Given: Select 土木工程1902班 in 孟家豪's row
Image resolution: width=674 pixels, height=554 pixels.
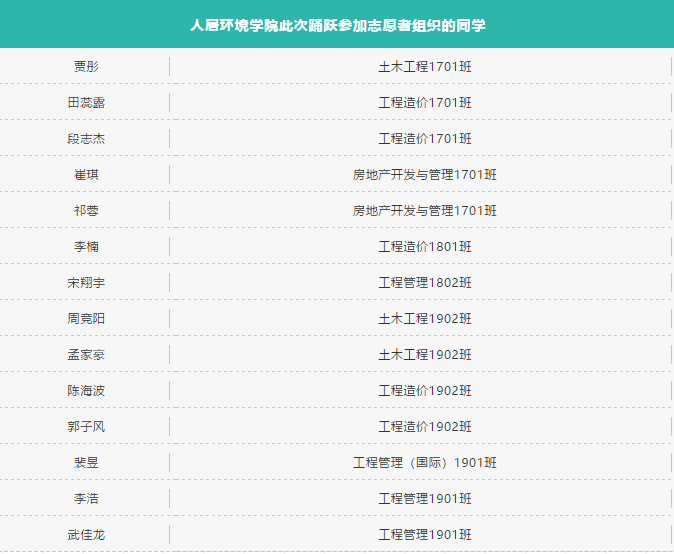Looking at the screenshot, I should [425, 355].
